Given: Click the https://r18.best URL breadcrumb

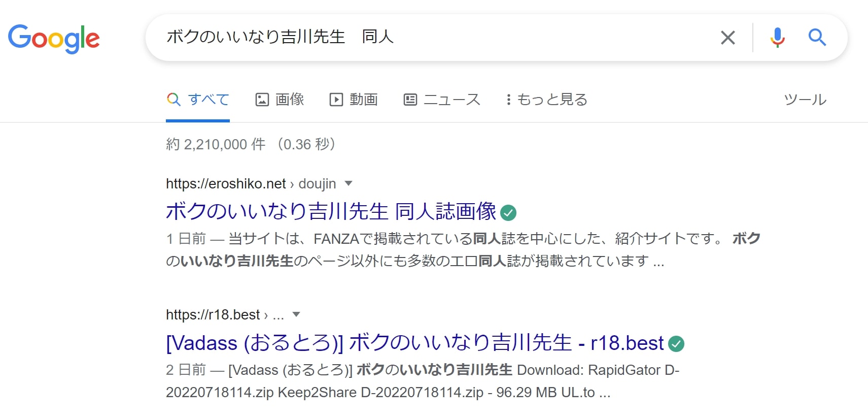Looking at the screenshot, I should click(225, 314).
